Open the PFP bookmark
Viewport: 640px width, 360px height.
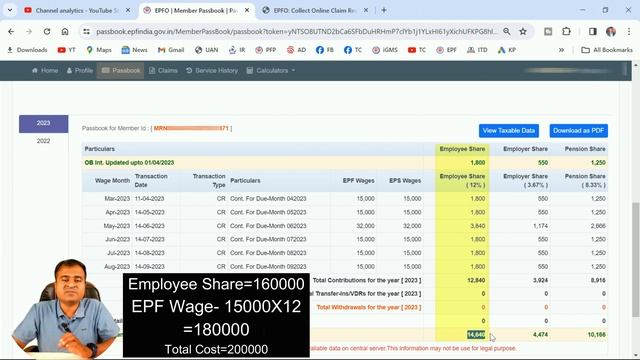coord(266,50)
